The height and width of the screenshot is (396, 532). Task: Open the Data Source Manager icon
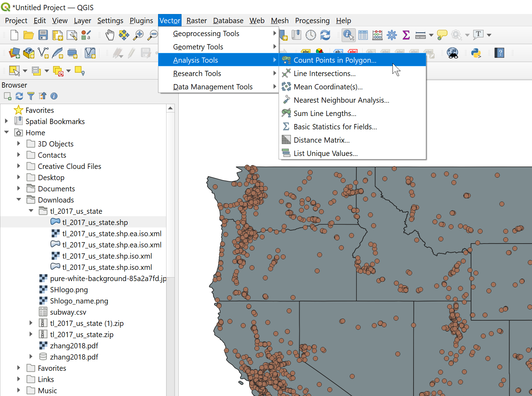tap(14, 53)
